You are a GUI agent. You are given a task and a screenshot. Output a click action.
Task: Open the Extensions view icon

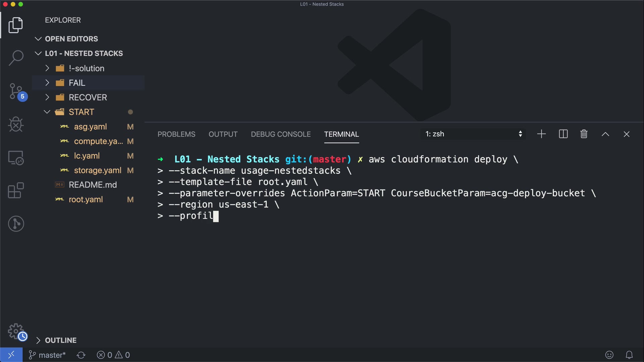pyautogui.click(x=16, y=190)
